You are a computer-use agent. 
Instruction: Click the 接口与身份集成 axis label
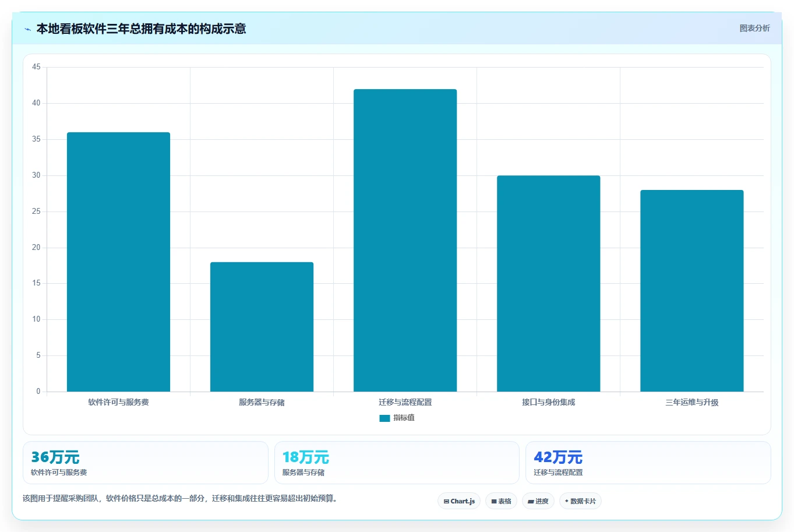[548, 402]
